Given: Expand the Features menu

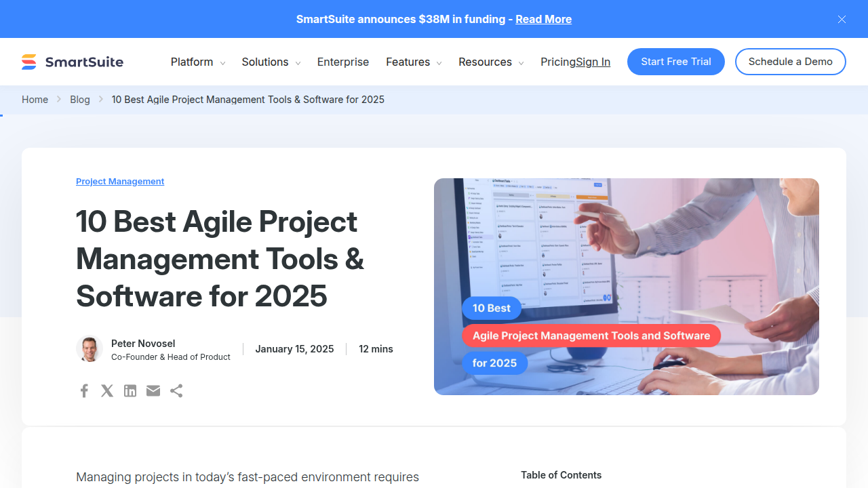Looking at the screenshot, I should pyautogui.click(x=414, y=62).
